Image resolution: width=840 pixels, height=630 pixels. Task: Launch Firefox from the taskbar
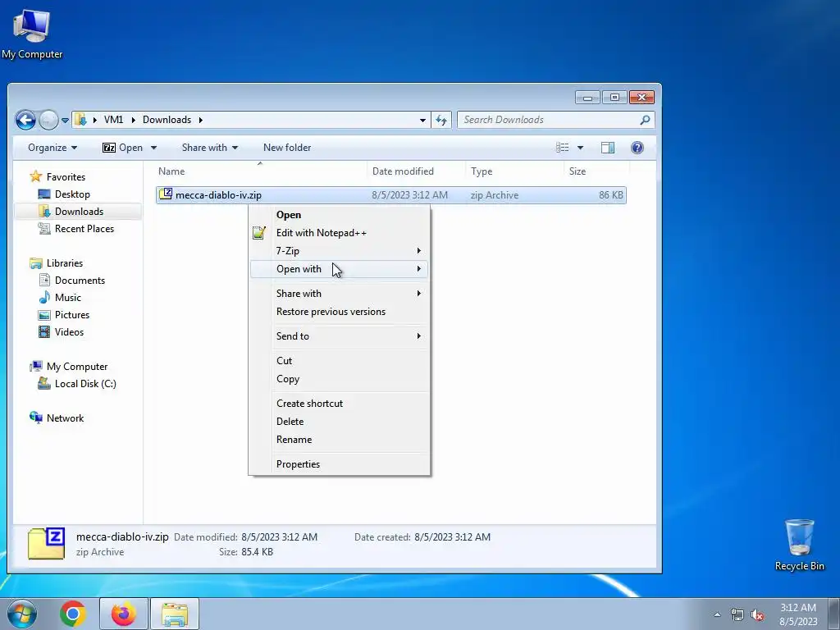(123, 614)
